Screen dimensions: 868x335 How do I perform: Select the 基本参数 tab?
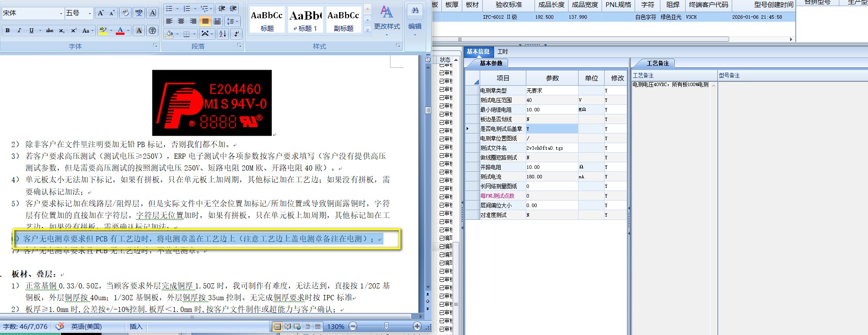coord(491,63)
